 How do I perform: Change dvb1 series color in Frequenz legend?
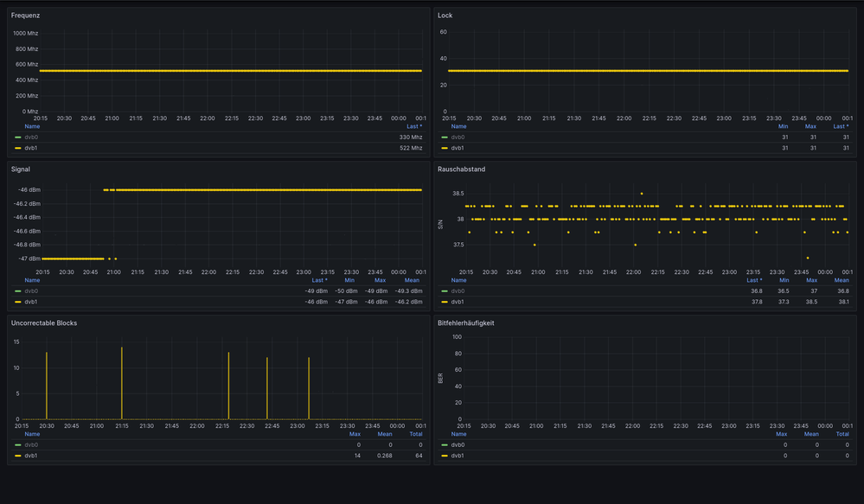(x=18, y=148)
